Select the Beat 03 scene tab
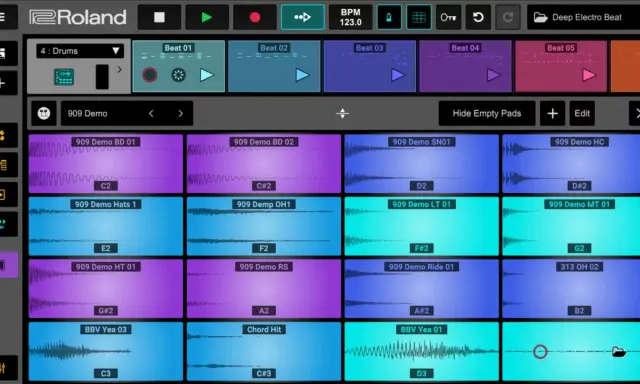Image resolution: width=640 pixels, height=384 pixels. (x=369, y=48)
